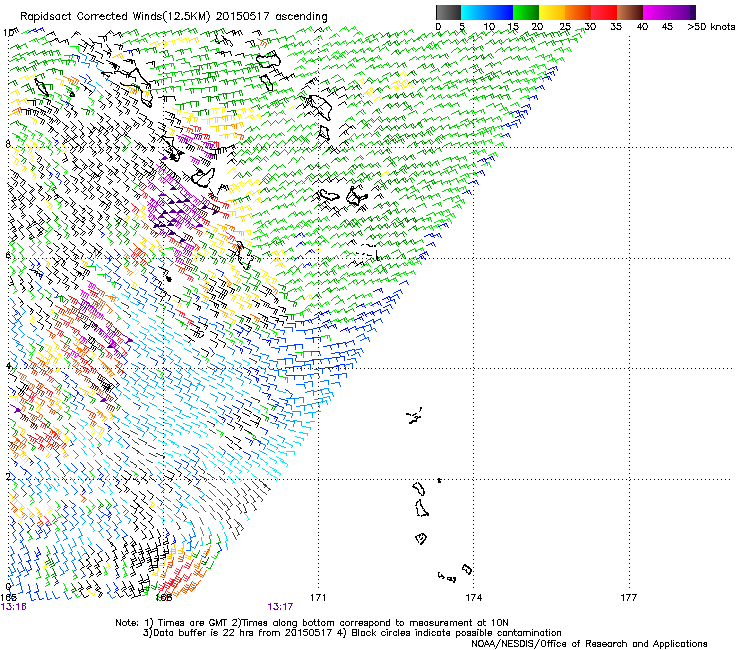
Task: Click the brown 35-40 knots legend swatch
Action: coord(630,12)
